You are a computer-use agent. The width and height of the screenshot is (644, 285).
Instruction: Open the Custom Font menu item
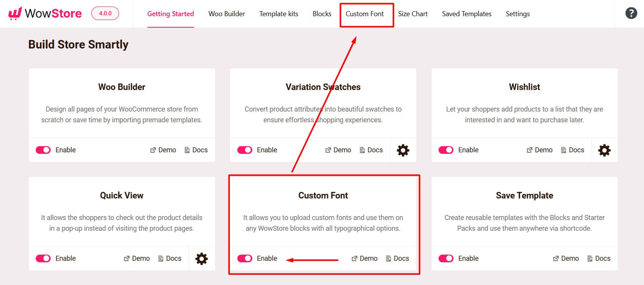(x=365, y=14)
